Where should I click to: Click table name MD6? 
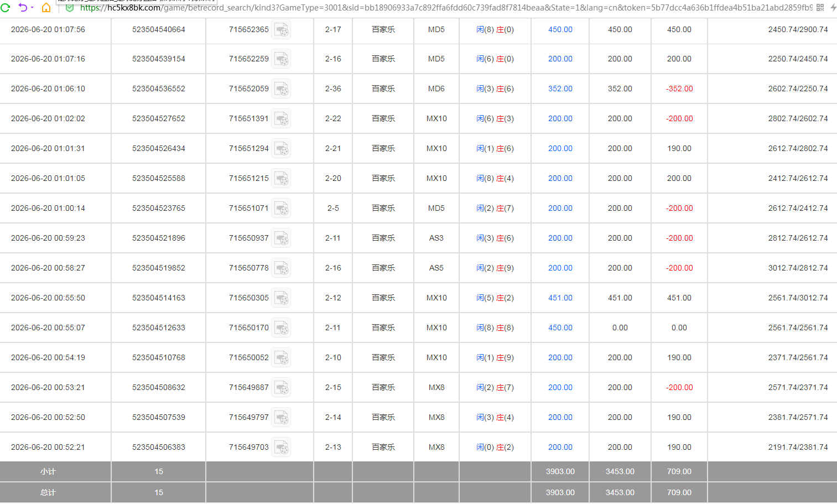pos(436,89)
